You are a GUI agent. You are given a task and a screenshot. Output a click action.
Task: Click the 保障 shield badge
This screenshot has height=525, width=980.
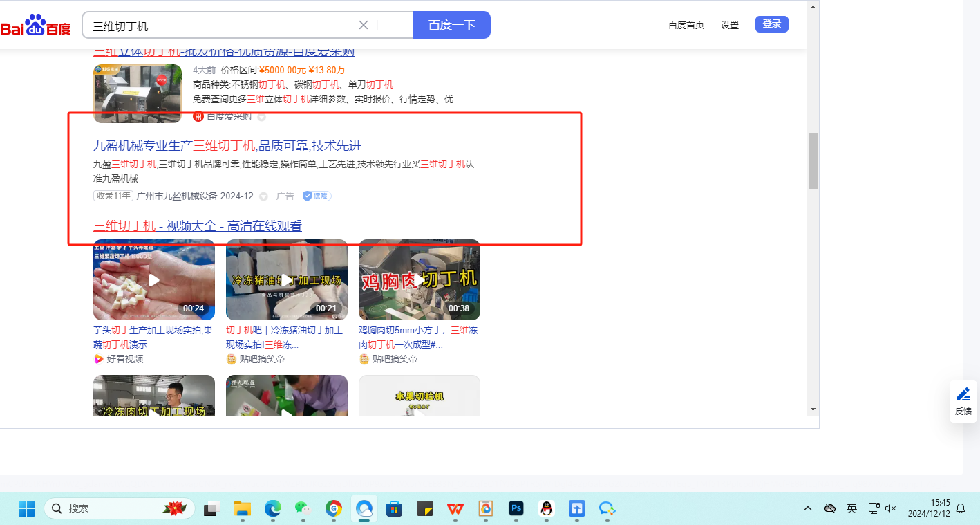[x=317, y=196]
